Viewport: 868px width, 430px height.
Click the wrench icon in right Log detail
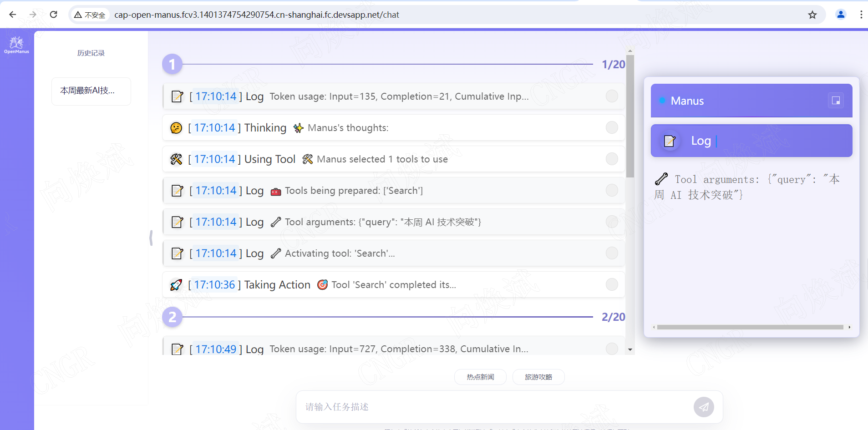(661, 179)
